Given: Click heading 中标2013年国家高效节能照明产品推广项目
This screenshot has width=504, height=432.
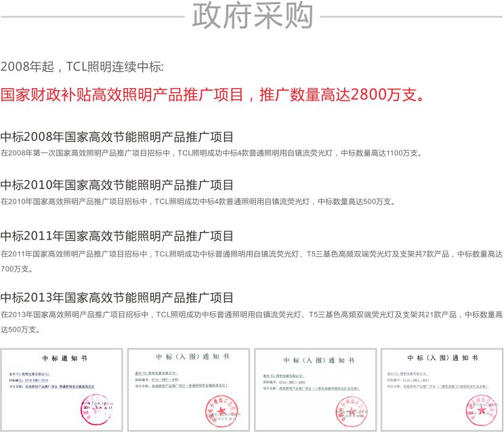Looking at the screenshot, I should point(117,298).
